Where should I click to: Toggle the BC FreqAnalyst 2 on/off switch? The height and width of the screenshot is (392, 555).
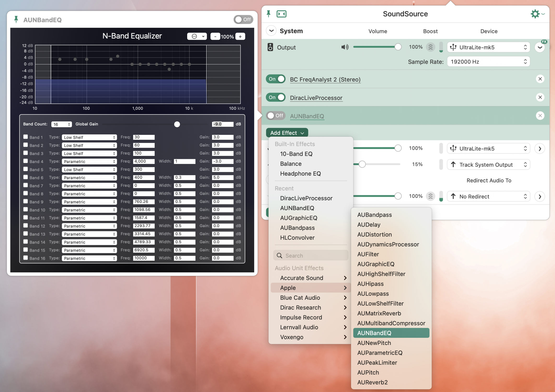pos(276,79)
